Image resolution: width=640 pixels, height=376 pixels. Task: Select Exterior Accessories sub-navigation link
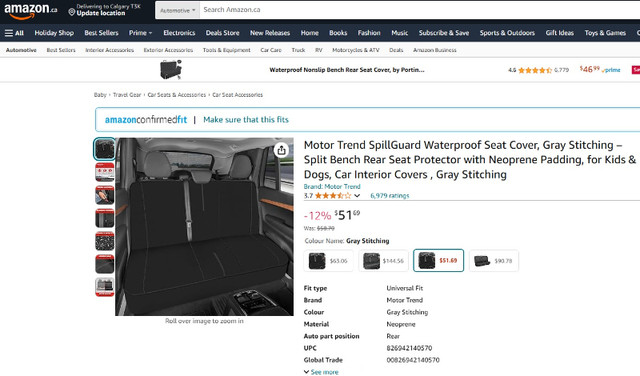pos(168,50)
